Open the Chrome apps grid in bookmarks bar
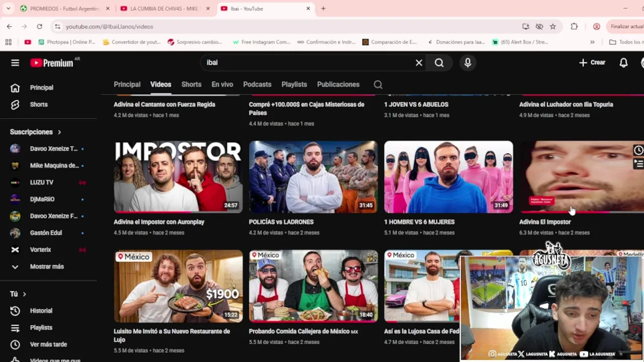The width and height of the screenshot is (644, 362). tap(8, 42)
